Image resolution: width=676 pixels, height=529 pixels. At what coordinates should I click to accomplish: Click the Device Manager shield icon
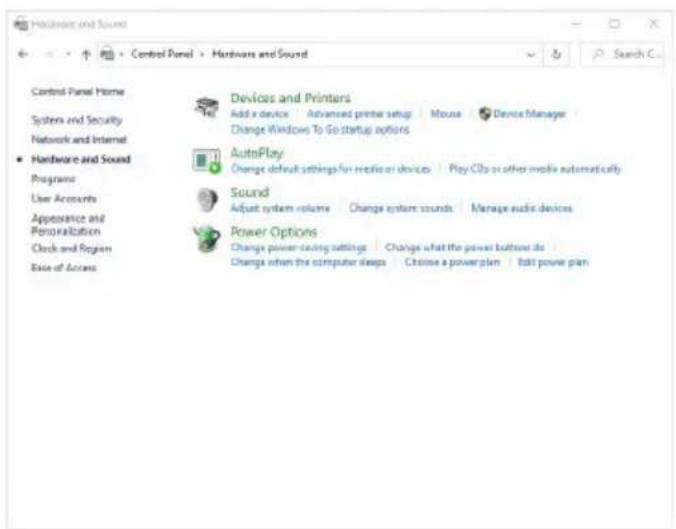click(x=485, y=114)
